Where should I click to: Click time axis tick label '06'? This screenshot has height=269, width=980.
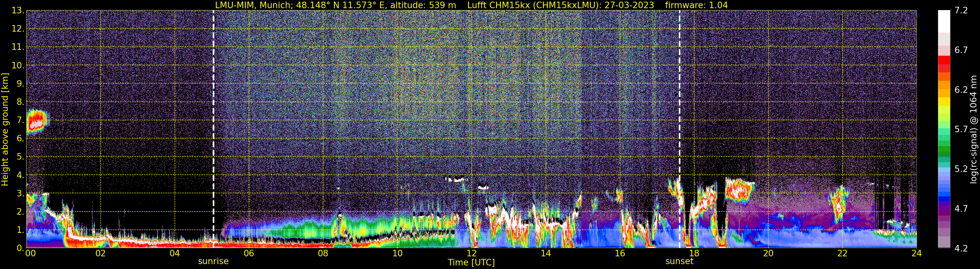(x=249, y=253)
